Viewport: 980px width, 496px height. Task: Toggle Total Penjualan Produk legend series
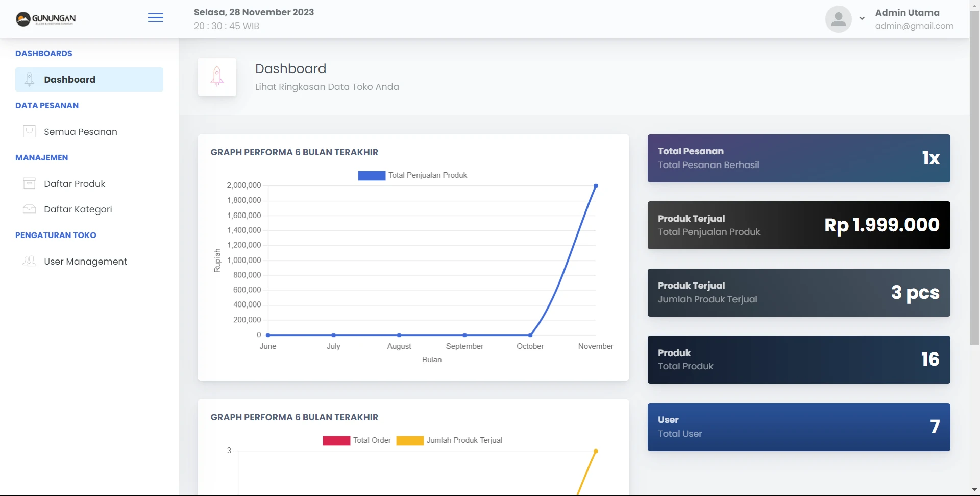coord(412,175)
